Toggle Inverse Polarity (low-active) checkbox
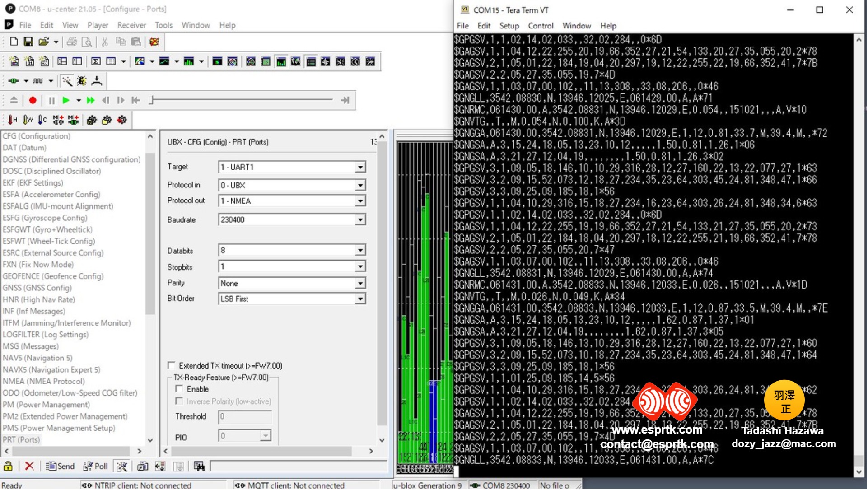The width and height of the screenshot is (868, 490). [x=179, y=401]
